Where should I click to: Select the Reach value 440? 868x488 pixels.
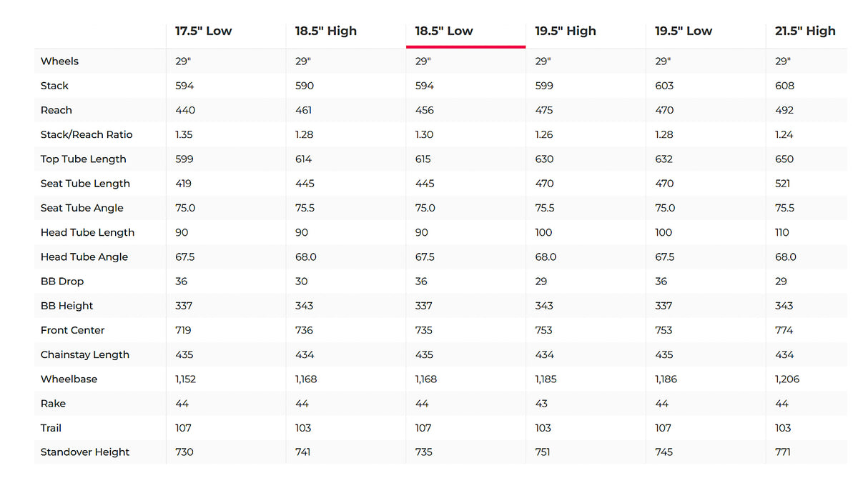pyautogui.click(x=184, y=111)
